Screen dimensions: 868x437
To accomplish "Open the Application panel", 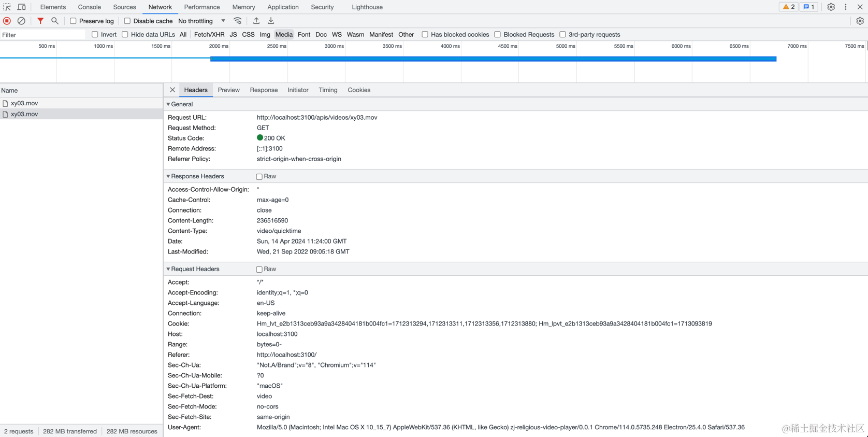I will pos(283,7).
